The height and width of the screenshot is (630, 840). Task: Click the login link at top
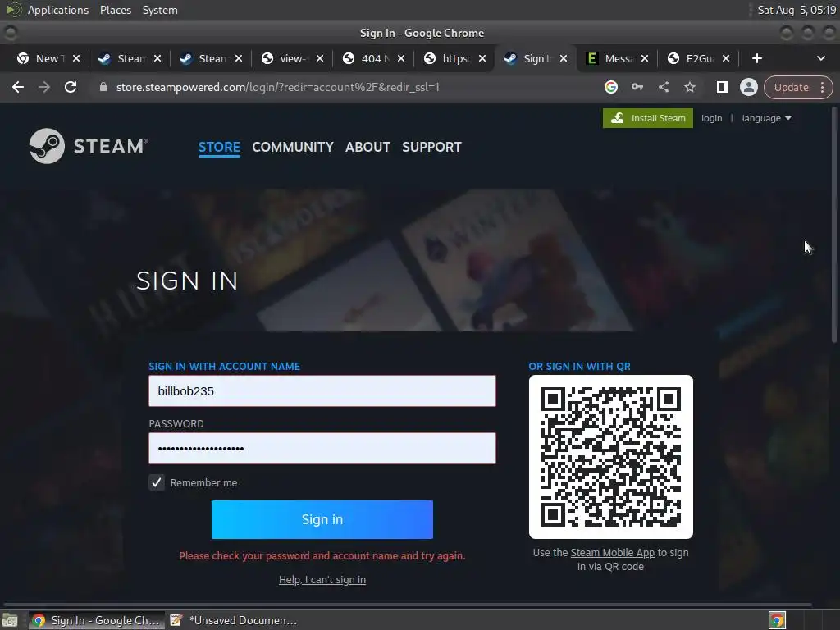(711, 118)
